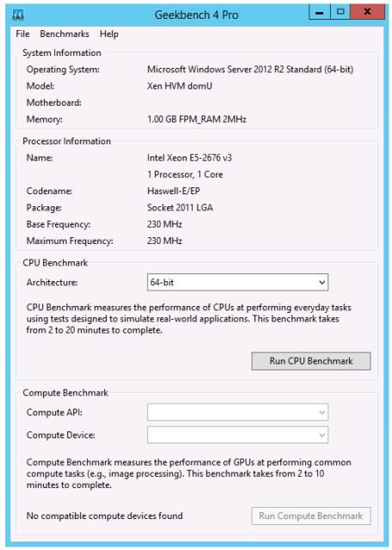Viewport: 392px width, 550px height.
Task: Click the 'Operating System:' label
Action: coord(63,70)
